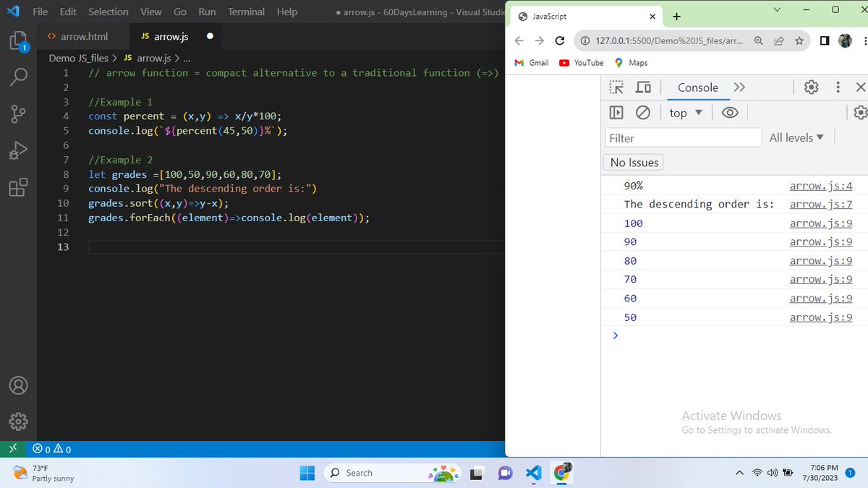Screen dimensions: 868x488
Task: Click the remote window icon in status bar
Action: (12, 449)
